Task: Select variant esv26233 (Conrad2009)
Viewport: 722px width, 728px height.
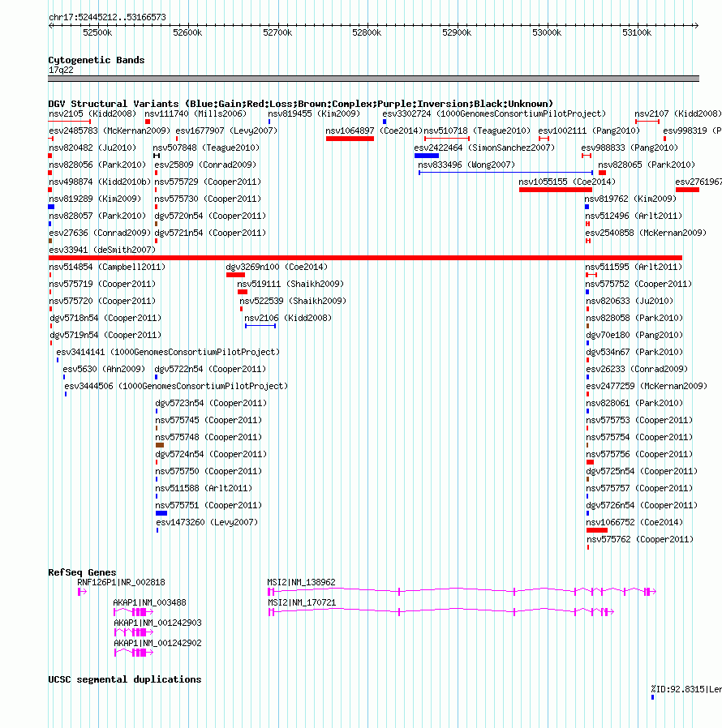Action: 637,369
